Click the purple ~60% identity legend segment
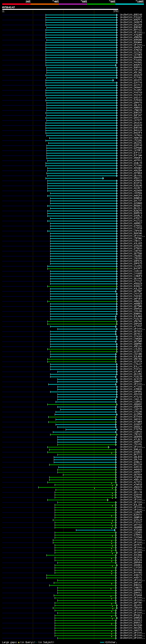Image resolution: width=146 pixels, height=644 pixels. click(x=73, y=4)
